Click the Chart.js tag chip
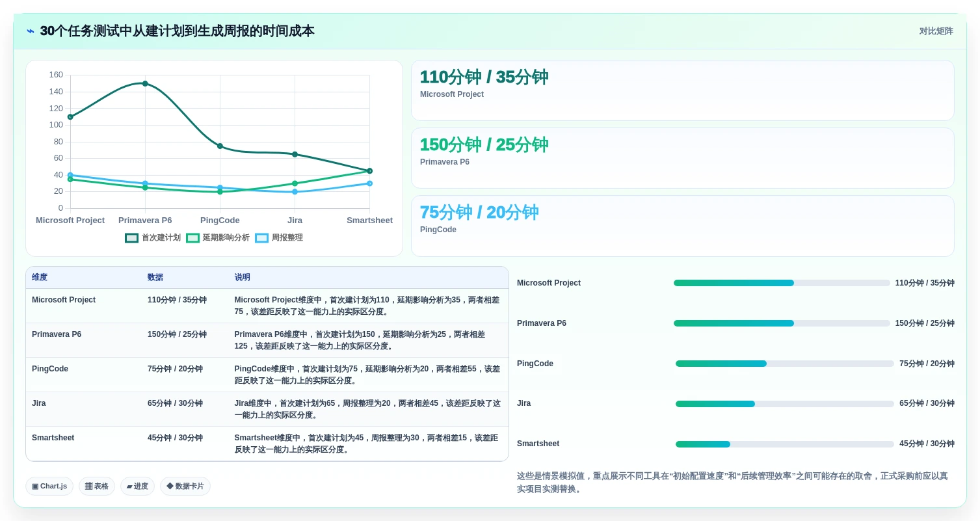980x521 pixels. click(x=49, y=487)
